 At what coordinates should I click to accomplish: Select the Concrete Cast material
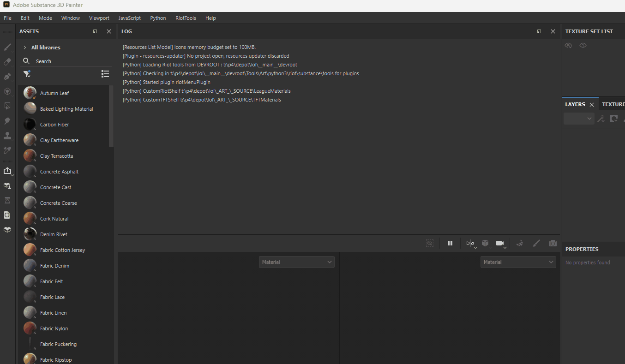(x=64, y=187)
